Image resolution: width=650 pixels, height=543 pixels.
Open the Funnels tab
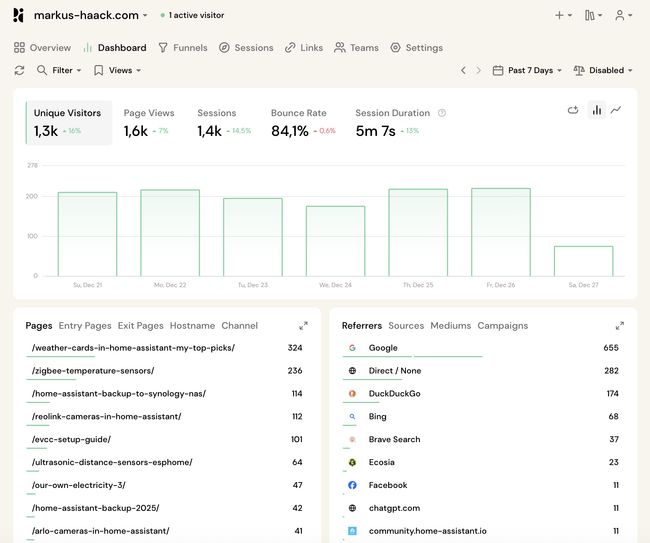click(183, 48)
